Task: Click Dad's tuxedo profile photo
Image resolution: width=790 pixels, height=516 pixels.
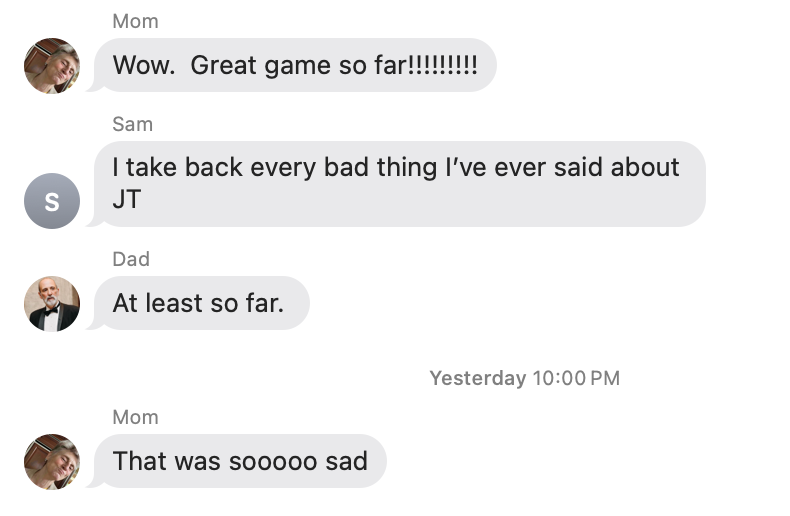Action: coord(52,303)
